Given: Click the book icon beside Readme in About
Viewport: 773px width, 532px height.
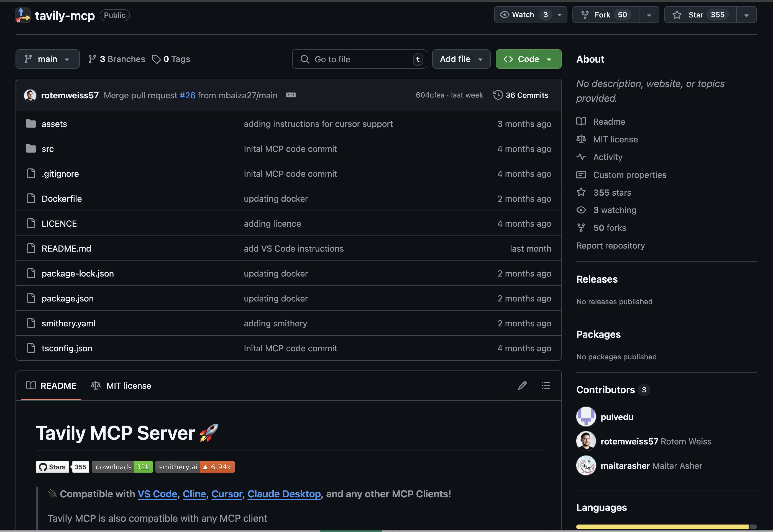Looking at the screenshot, I should click(x=581, y=122).
